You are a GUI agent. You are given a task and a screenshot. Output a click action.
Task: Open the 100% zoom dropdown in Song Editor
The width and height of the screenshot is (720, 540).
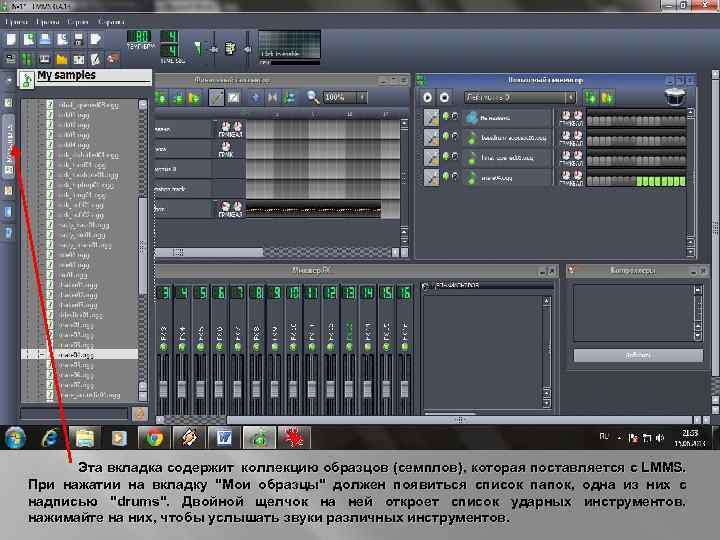(345, 97)
